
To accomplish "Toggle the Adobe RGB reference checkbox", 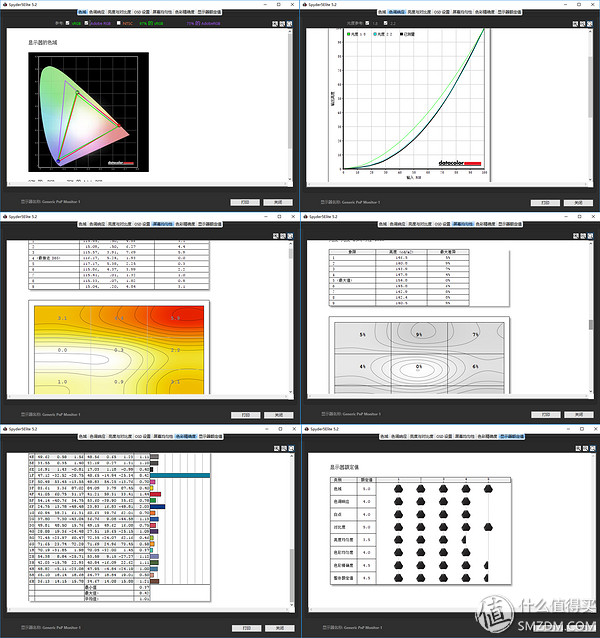I will [86, 23].
